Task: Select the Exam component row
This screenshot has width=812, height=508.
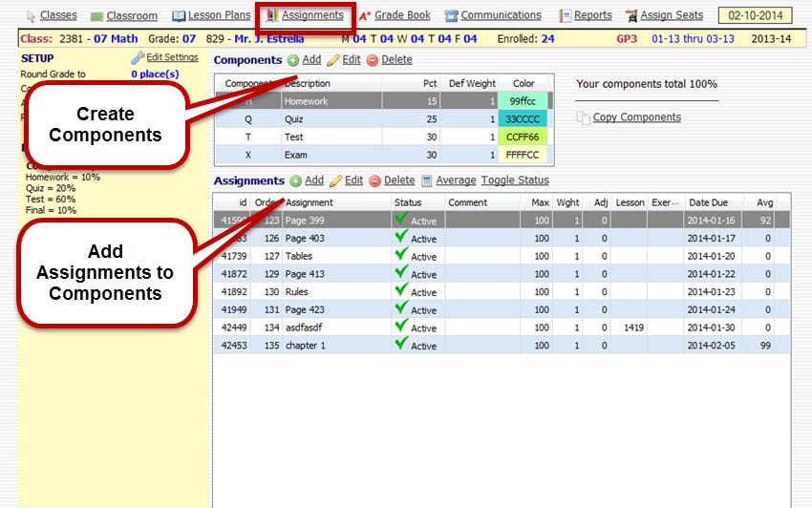Action: coord(382,155)
